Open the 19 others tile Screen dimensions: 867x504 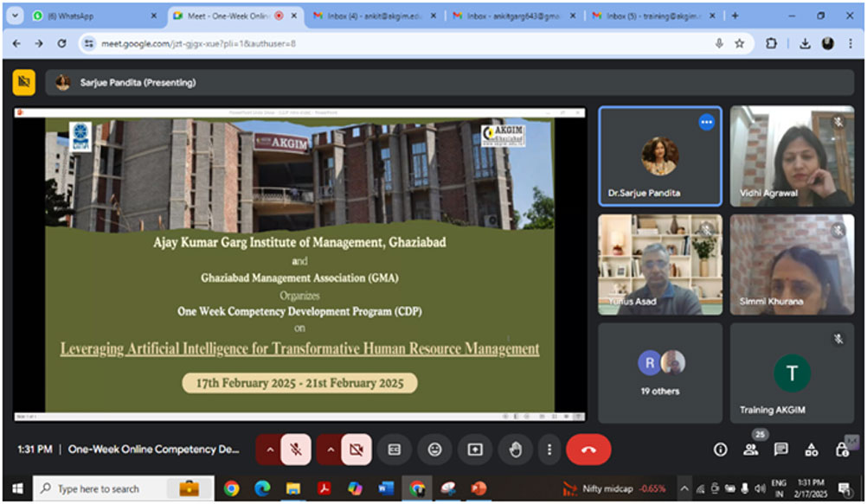click(660, 373)
